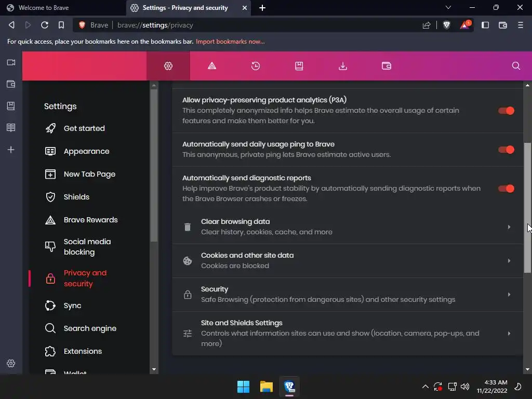Image resolution: width=532 pixels, height=399 pixels.
Task: Open Brave Talk video icon in sidebar
Action: click(11, 62)
